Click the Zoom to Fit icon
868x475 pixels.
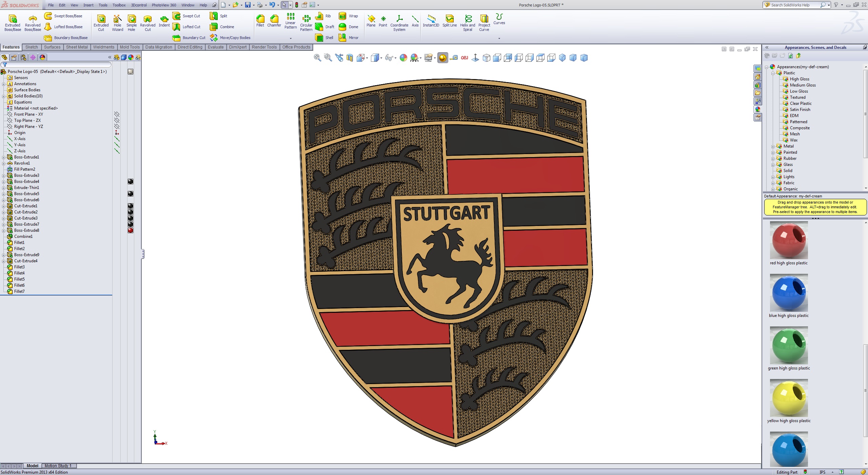point(317,58)
